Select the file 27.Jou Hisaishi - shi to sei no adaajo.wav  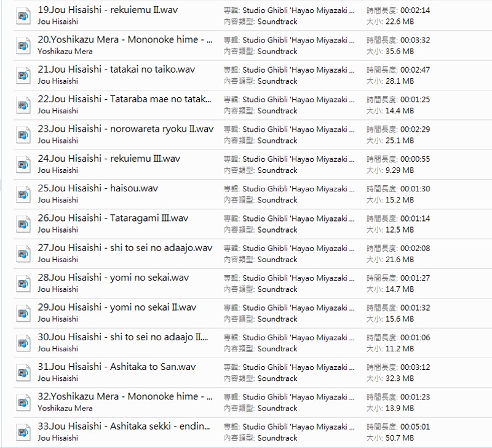point(125,247)
